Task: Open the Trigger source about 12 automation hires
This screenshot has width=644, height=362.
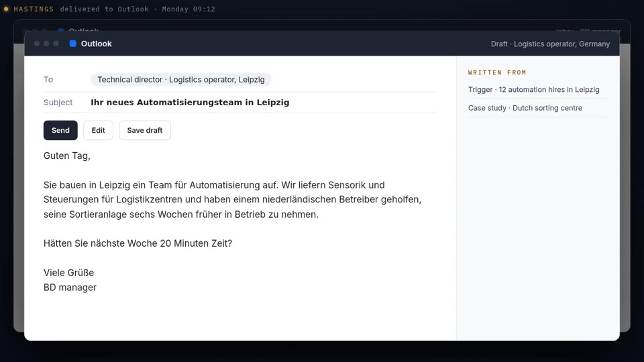Action: [x=533, y=89]
